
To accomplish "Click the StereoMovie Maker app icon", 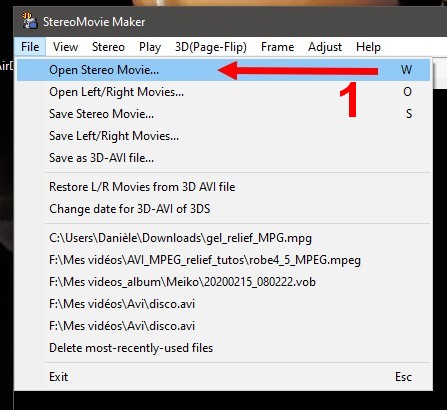I will click(30, 21).
